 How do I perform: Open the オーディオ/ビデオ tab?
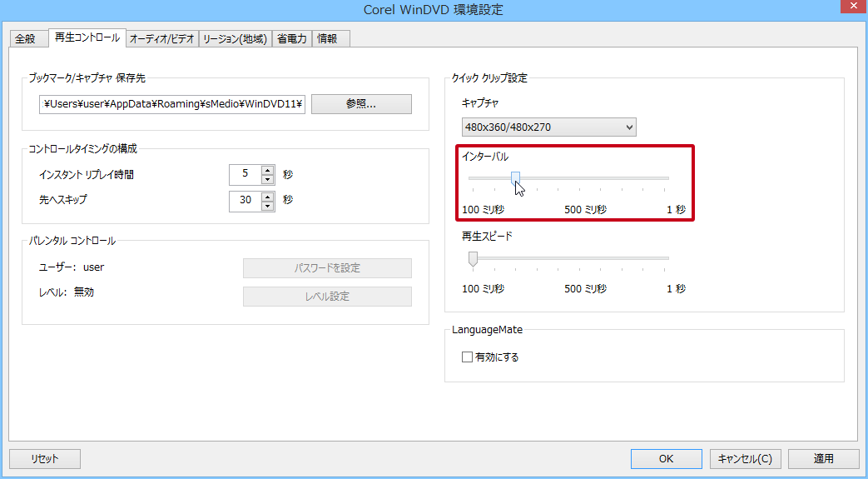[162, 39]
